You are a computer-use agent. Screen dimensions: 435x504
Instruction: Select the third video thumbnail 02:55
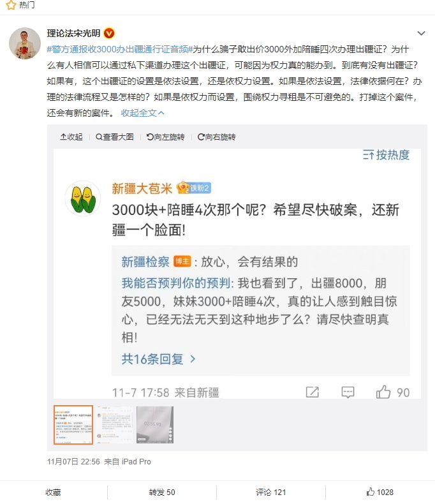(155, 425)
